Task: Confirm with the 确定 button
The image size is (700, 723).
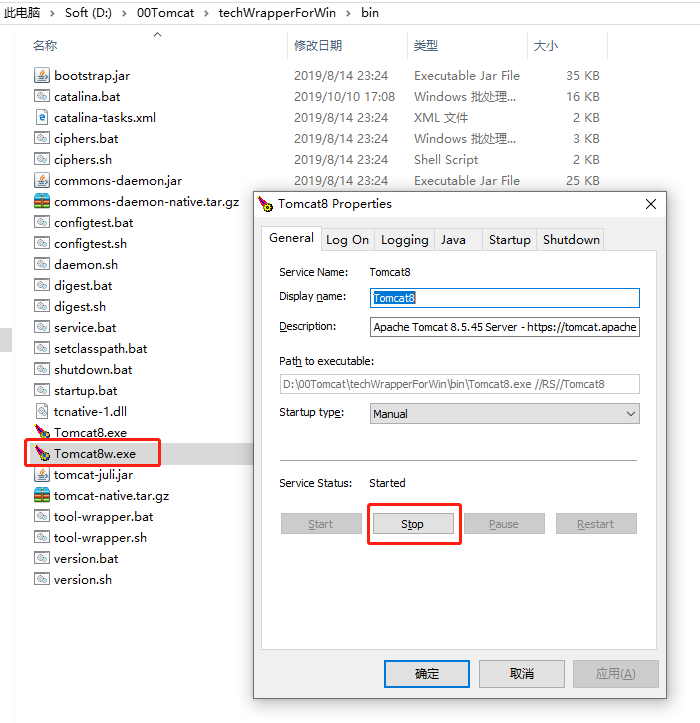Action: click(427, 674)
